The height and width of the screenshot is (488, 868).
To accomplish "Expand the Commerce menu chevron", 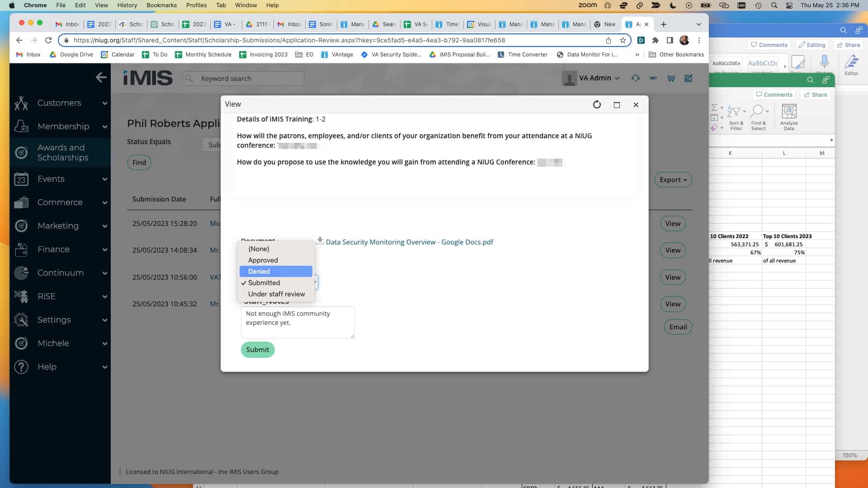I will click(x=105, y=203).
